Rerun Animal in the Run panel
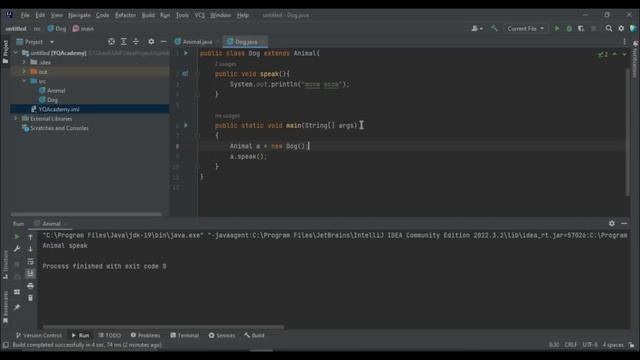Image resolution: width=640 pixels, height=360 pixels. [x=17, y=237]
